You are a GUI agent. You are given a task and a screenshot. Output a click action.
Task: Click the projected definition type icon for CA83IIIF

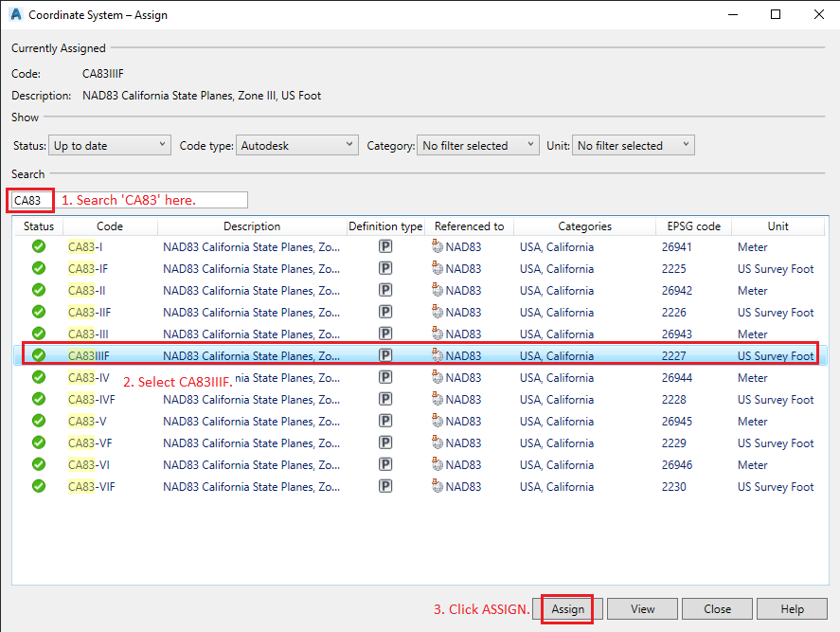pos(385,355)
